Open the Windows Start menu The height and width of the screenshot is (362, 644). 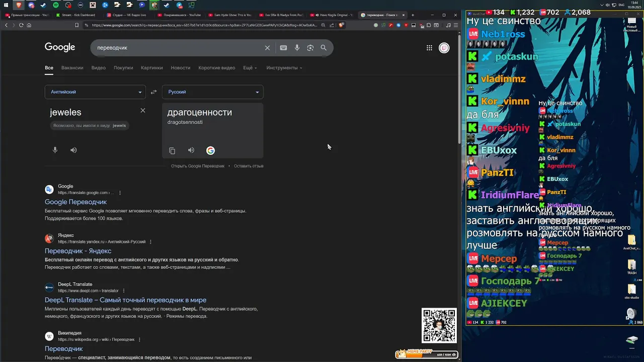point(7,5)
